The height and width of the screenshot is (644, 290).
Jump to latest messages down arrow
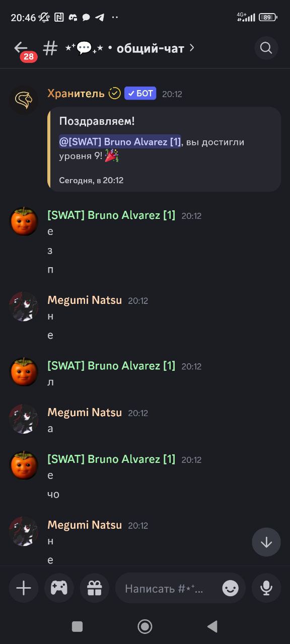point(266,542)
